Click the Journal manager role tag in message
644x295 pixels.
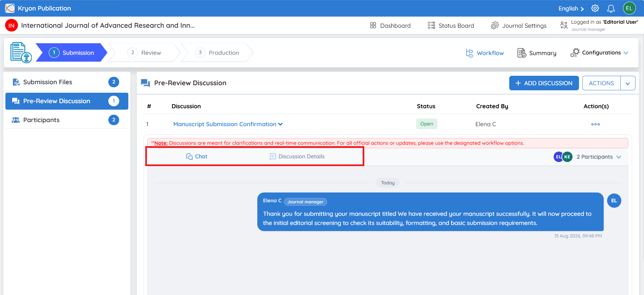305,202
